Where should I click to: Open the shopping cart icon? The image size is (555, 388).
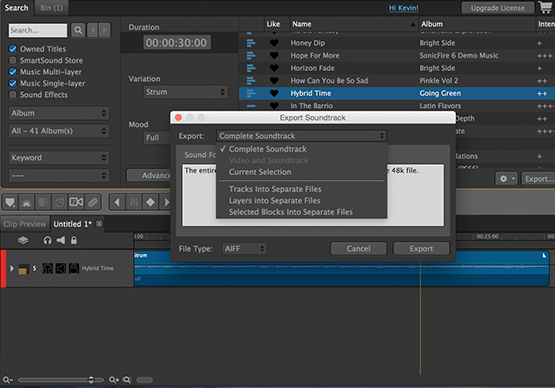[546, 7]
